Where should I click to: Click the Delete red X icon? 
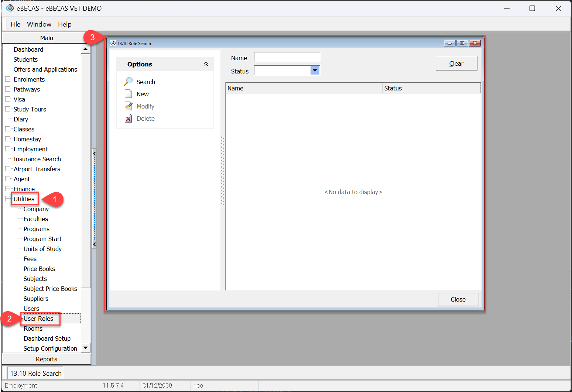pyautogui.click(x=128, y=118)
